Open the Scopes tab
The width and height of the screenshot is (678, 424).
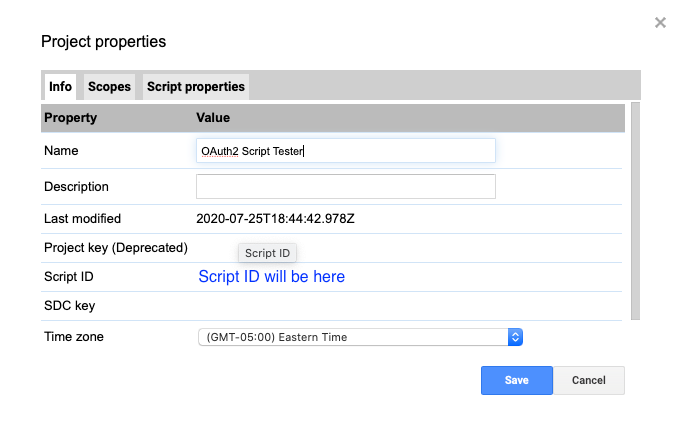coord(109,86)
